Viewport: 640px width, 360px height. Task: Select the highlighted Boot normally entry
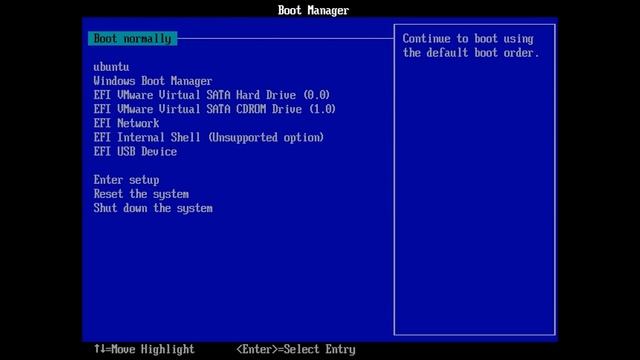(x=133, y=38)
